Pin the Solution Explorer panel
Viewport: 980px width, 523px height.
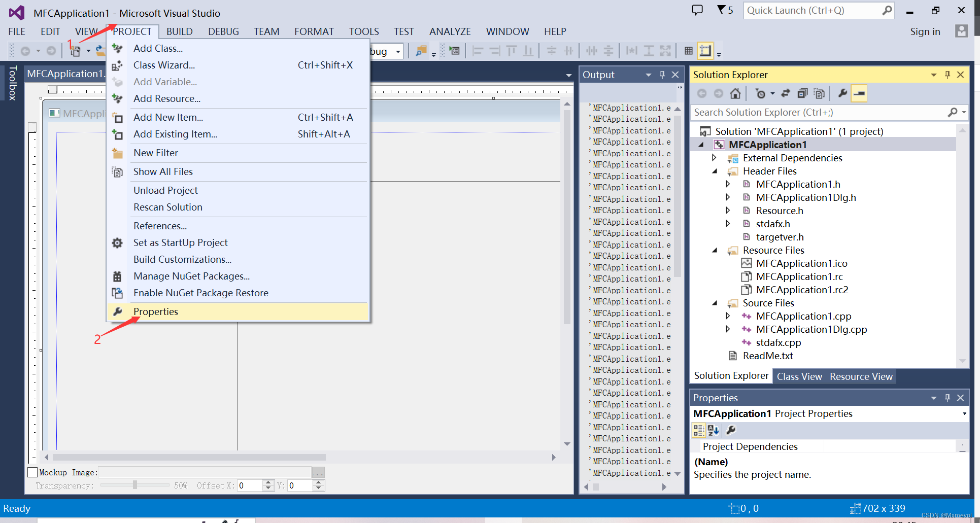point(947,75)
